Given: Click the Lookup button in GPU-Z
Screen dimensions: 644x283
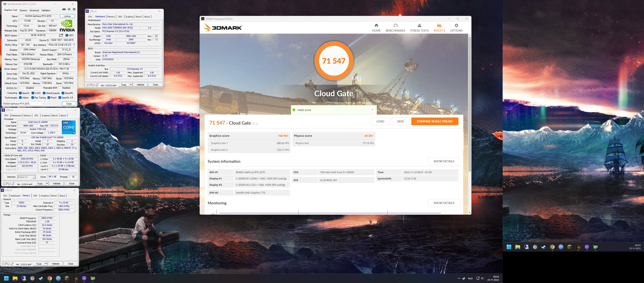Looking at the screenshot, I should (67, 16).
